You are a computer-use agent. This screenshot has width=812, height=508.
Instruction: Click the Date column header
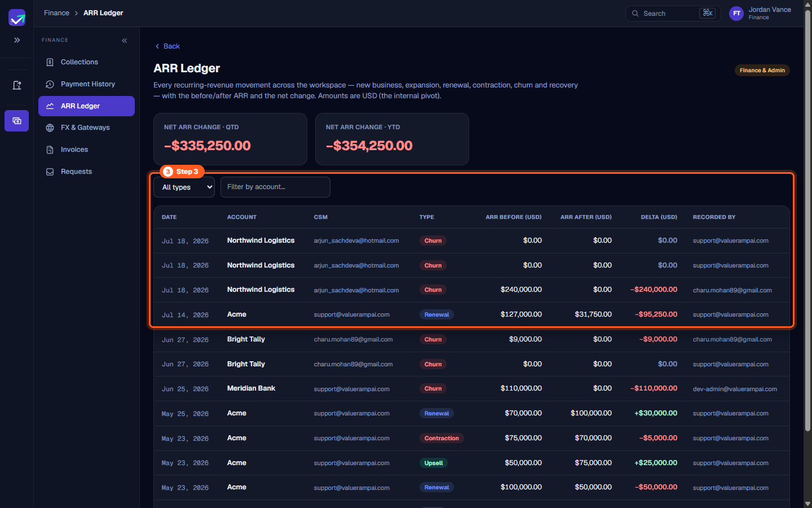tap(169, 217)
